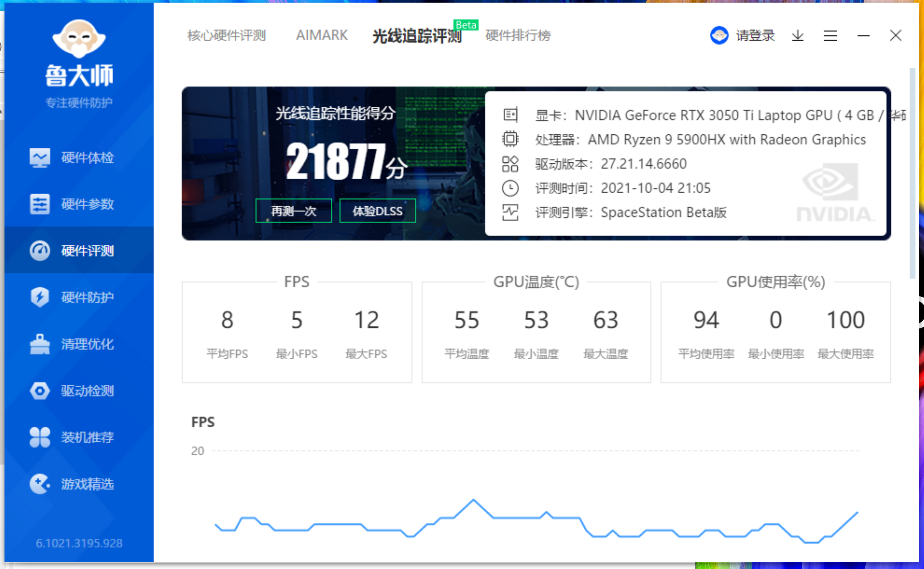Switch to AIMARK tab
Screen dimensions: 924x569
tap(321, 35)
